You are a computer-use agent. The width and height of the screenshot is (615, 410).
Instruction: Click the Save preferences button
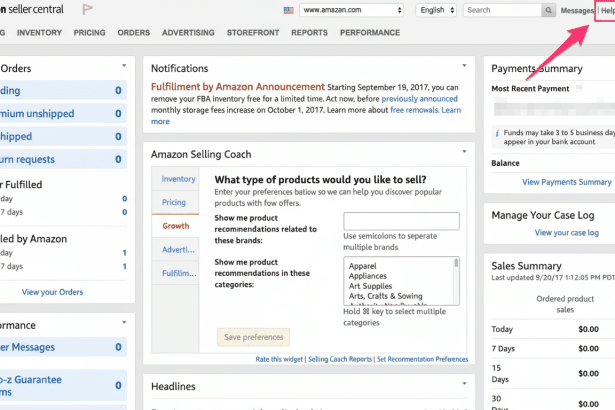coord(253,337)
